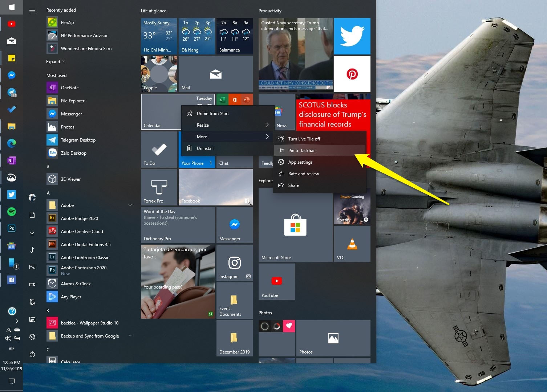This screenshot has height=392, width=547.
Task: Open the Mail tile
Action: pos(216,74)
